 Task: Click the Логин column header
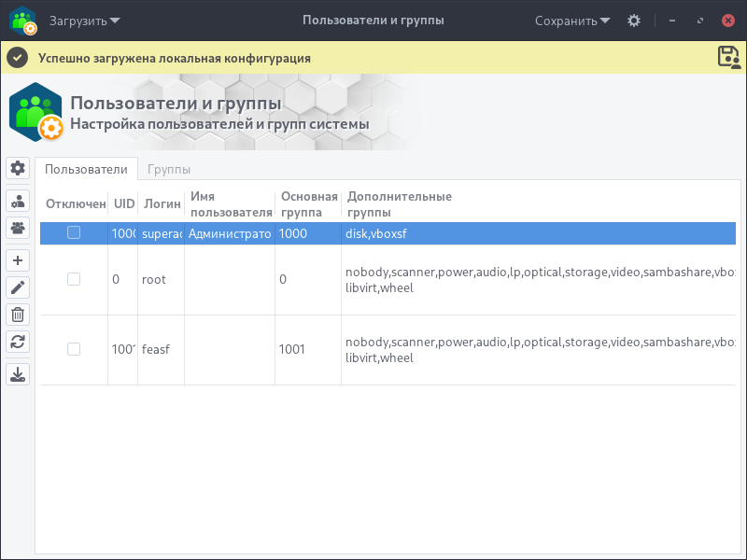159,203
